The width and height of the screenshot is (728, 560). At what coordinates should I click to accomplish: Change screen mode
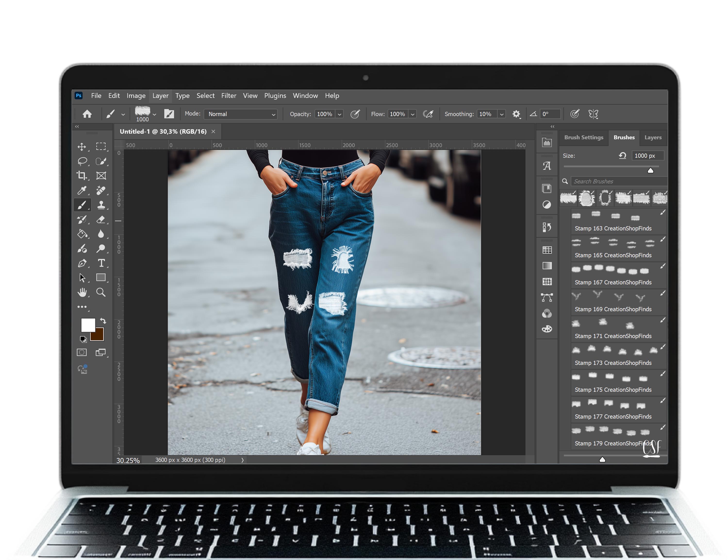pos(101,352)
